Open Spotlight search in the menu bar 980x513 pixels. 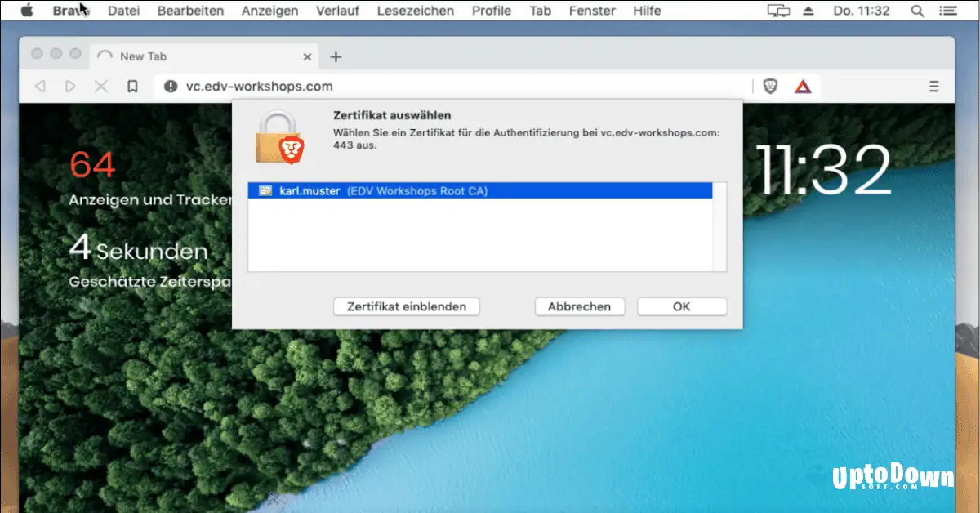(919, 11)
